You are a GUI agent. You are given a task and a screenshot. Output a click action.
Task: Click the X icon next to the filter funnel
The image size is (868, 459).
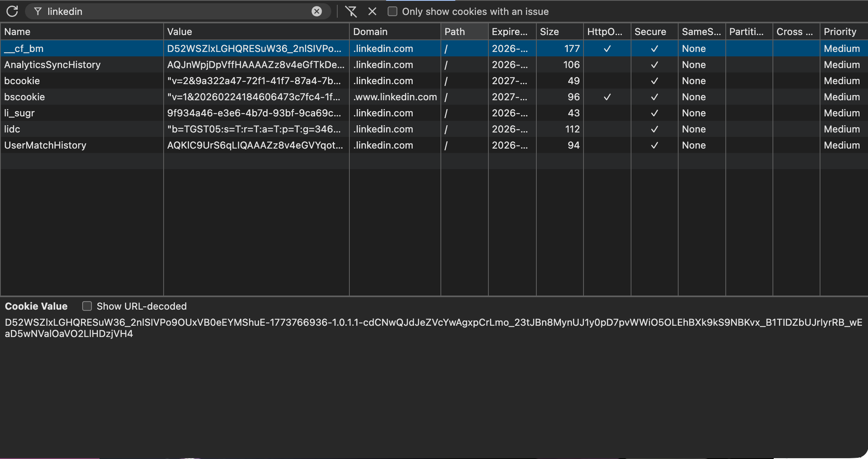[x=372, y=11]
